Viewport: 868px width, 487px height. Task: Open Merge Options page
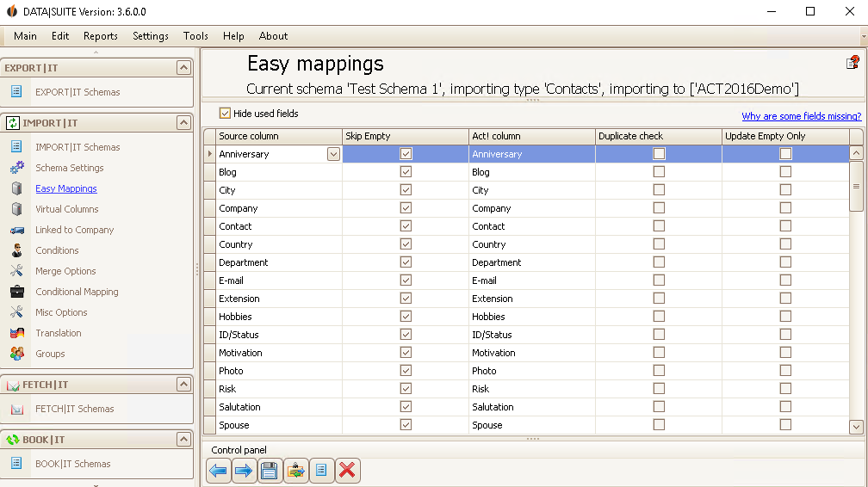click(x=65, y=271)
